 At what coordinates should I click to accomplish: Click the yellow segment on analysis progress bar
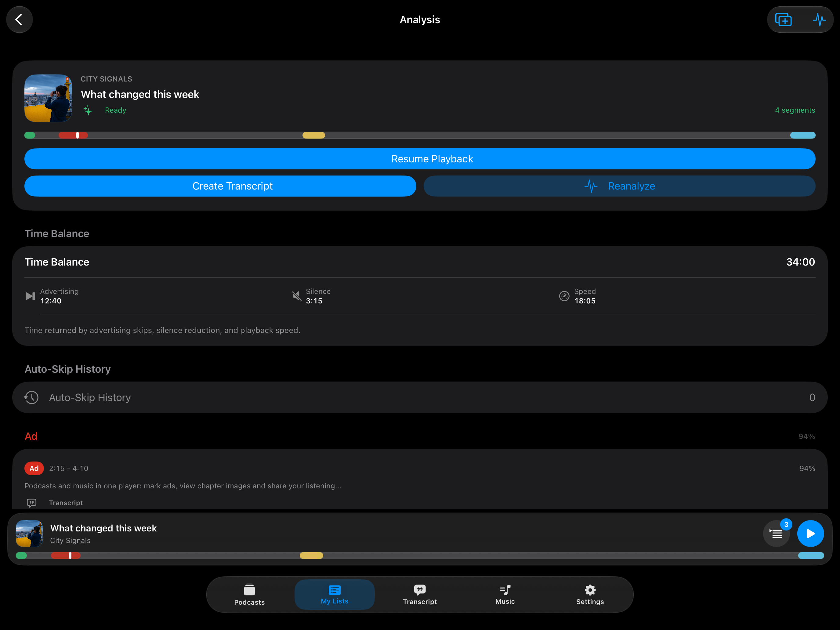[x=314, y=135]
